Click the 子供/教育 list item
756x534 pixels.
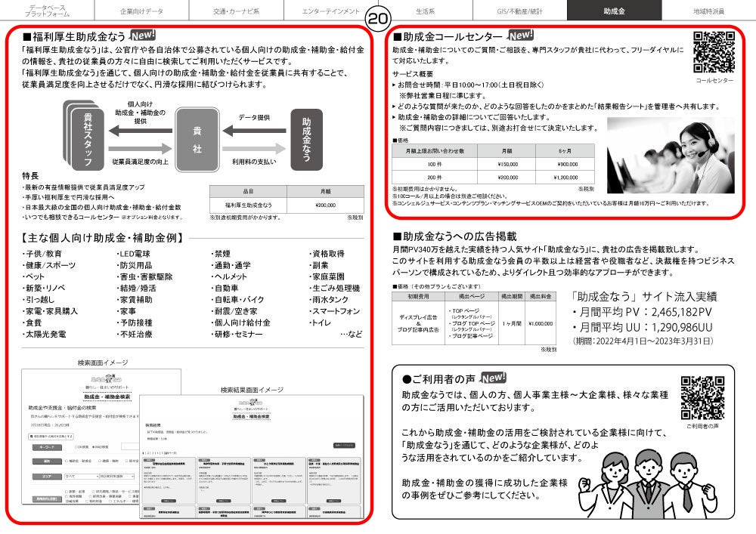[42, 254]
